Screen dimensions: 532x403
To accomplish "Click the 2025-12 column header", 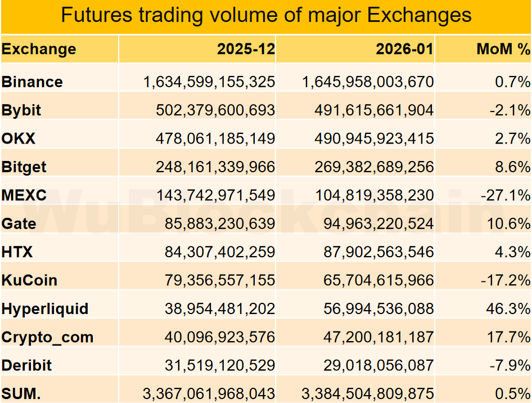I will pos(246,49).
